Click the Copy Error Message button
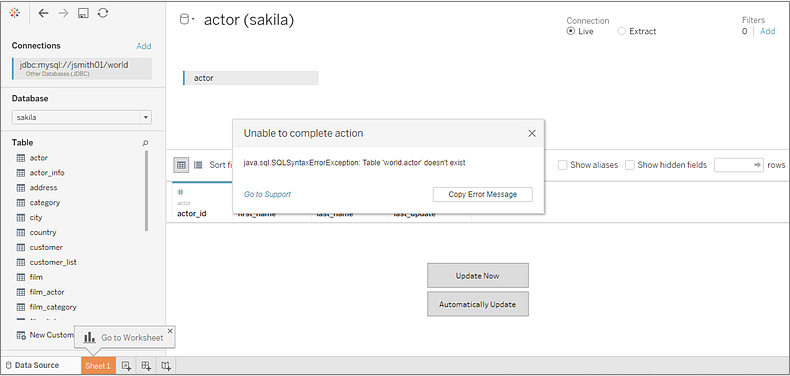 (x=482, y=195)
